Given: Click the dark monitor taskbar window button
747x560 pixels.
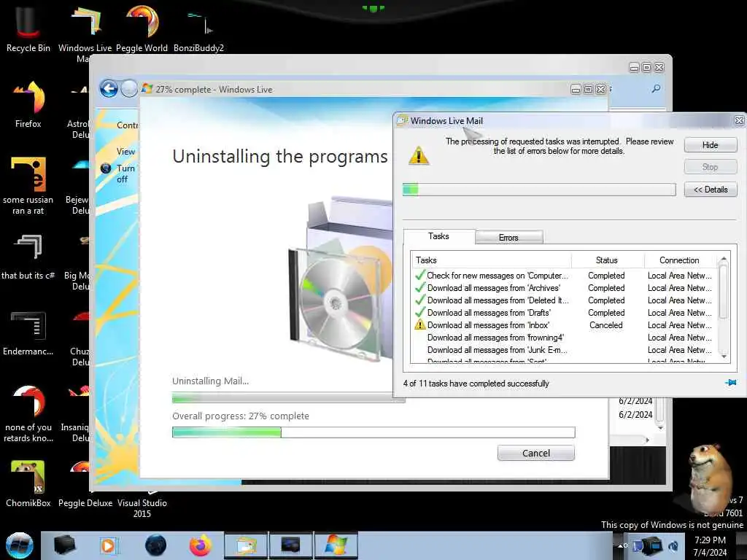Looking at the screenshot, I should (x=290, y=545).
